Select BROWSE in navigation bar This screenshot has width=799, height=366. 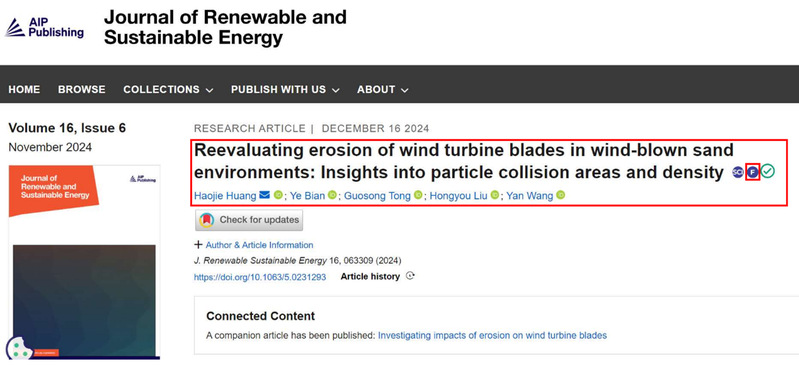click(82, 90)
